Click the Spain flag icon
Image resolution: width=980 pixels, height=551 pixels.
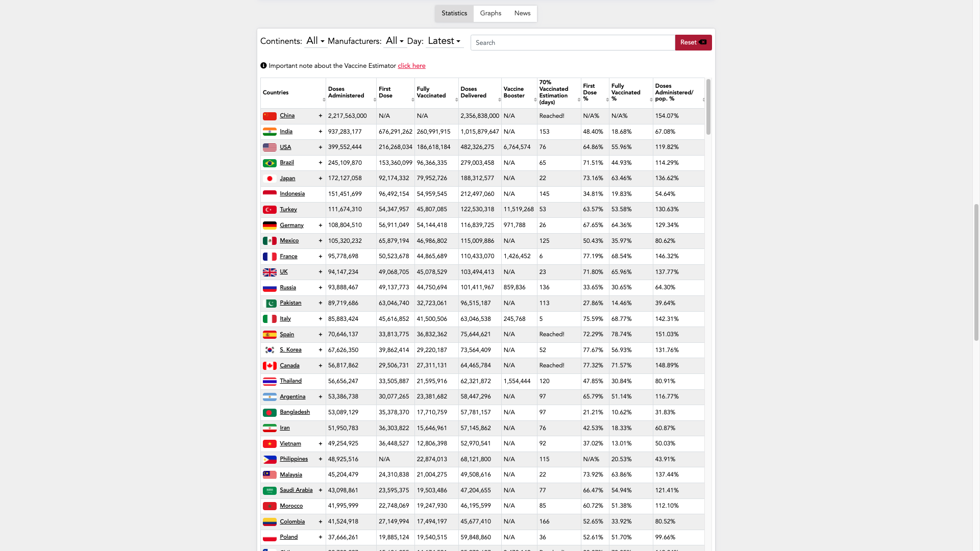(x=269, y=335)
